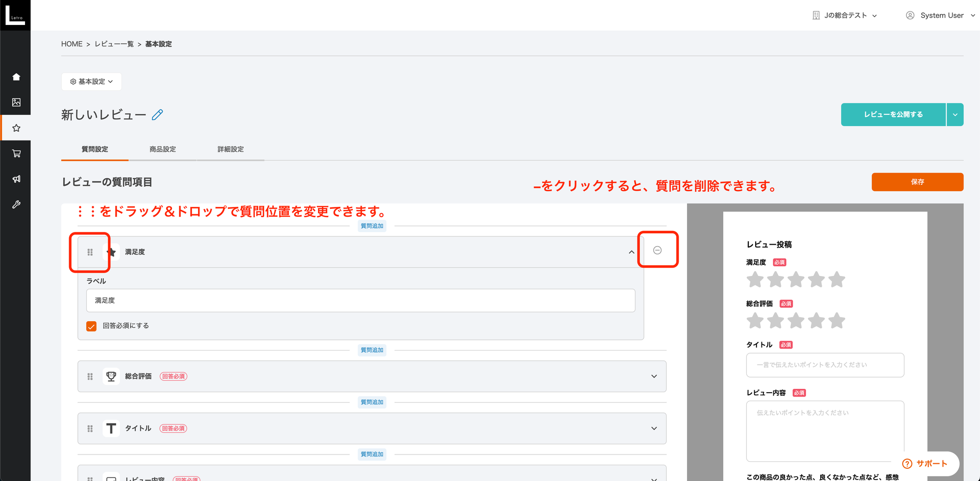Expand the タイトル question panel
The width and height of the screenshot is (980, 481).
coord(654,429)
